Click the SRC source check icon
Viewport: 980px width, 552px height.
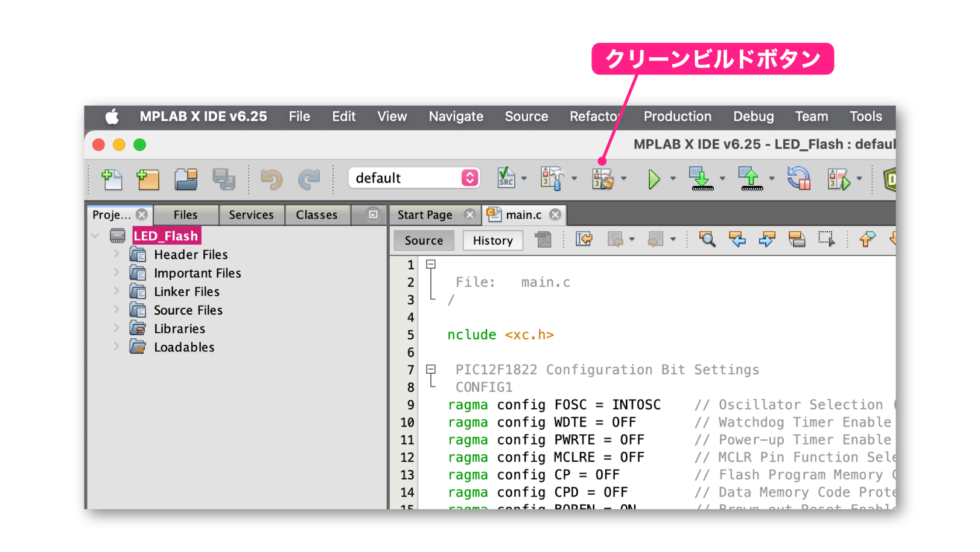coord(506,178)
